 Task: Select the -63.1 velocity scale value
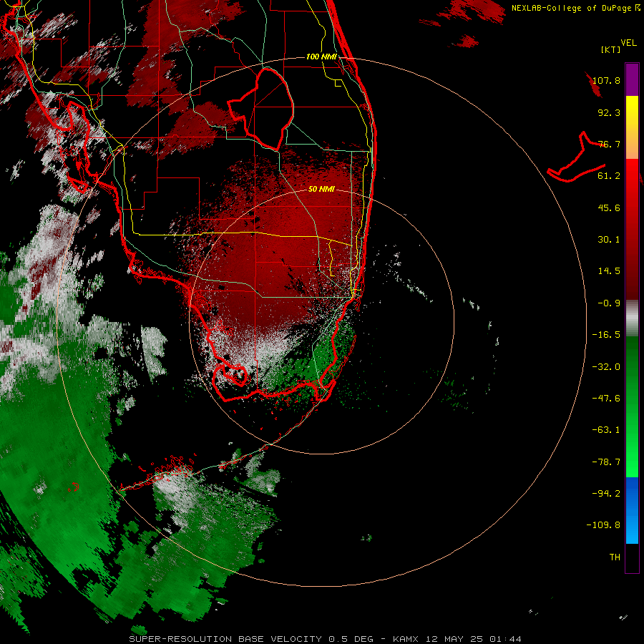click(606, 430)
